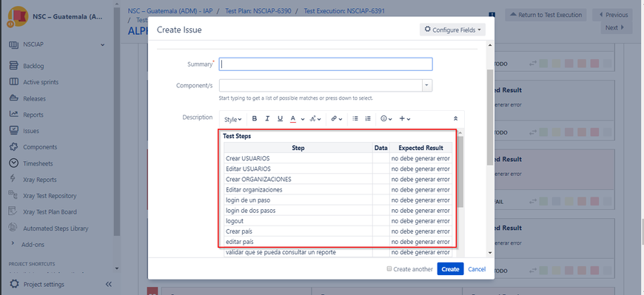
Task: Open the Configure Fields menu
Action: click(452, 30)
